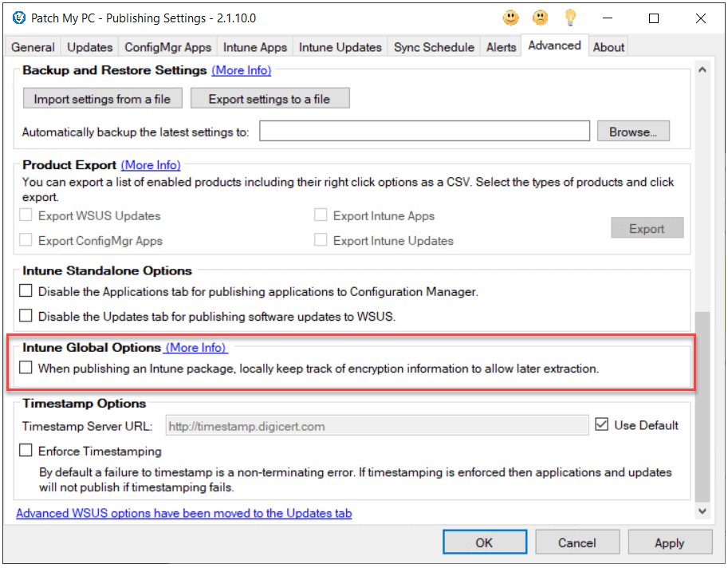The image size is (728, 568).
Task: Enable Disable the Updates tab checkbox
Action: pyautogui.click(x=26, y=316)
